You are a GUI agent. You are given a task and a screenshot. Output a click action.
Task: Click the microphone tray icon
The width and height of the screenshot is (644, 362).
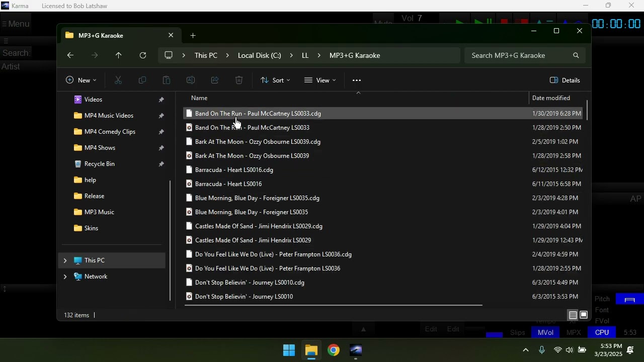tap(542, 350)
